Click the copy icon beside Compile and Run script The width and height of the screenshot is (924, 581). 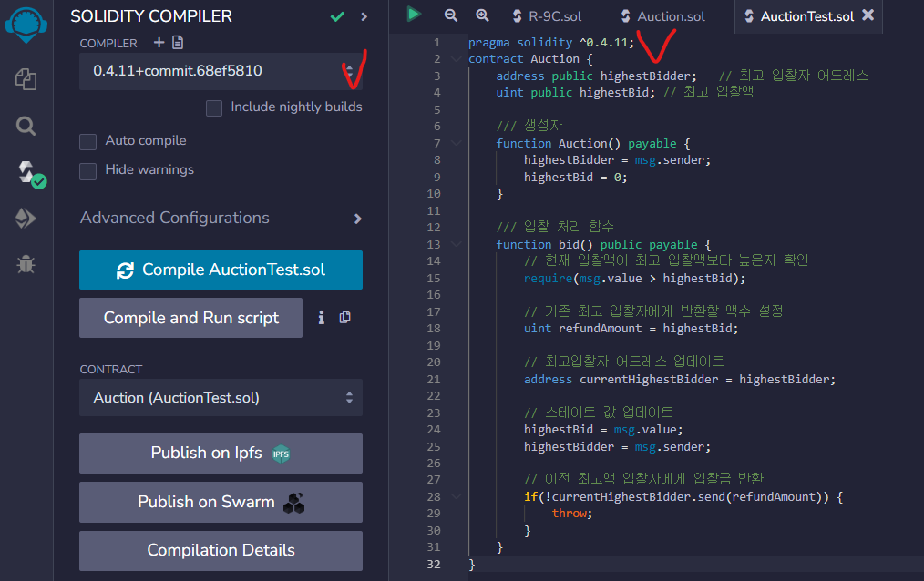[345, 317]
